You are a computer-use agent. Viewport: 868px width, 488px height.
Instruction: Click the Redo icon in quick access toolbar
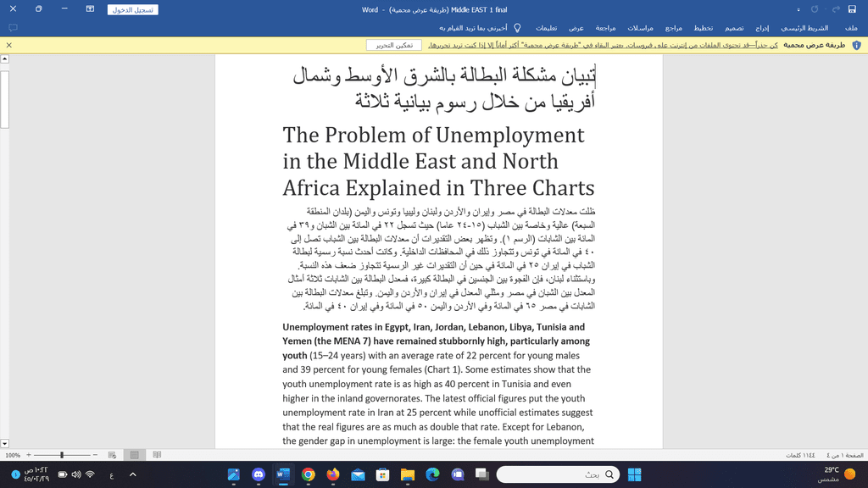[815, 9]
